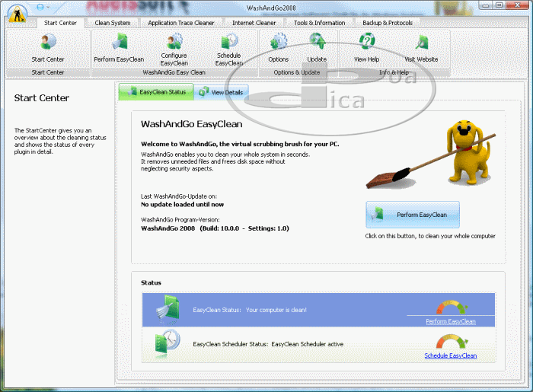Open the Backup & Protocols tab
Screen dimensions: 533x392
click(x=388, y=23)
